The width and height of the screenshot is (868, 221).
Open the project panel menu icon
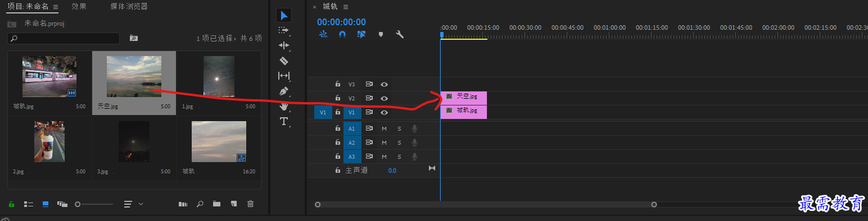pyautogui.click(x=56, y=7)
